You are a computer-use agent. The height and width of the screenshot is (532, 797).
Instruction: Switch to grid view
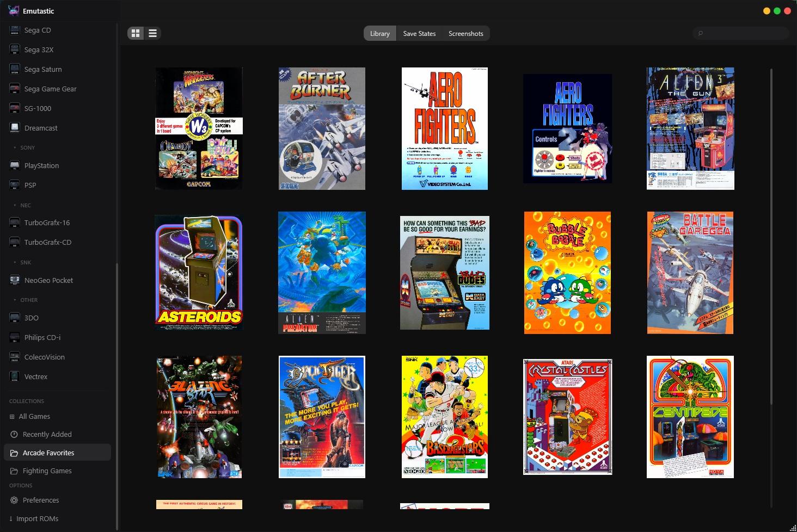135,33
